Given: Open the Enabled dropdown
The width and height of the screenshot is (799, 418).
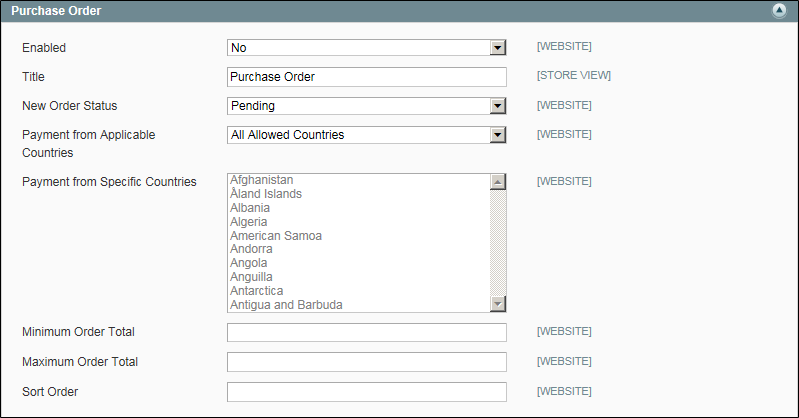Looking at the screenshot, I should [366, 47].
